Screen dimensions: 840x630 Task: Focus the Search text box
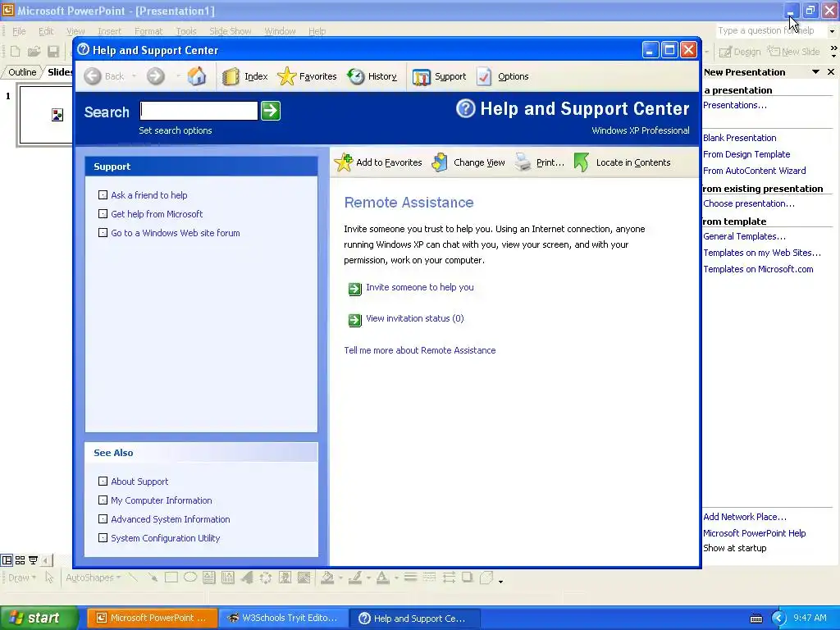(x=199, y=111)
